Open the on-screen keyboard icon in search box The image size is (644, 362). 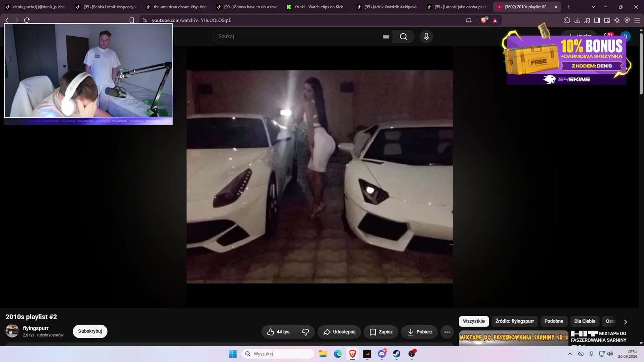click(386, 36)
